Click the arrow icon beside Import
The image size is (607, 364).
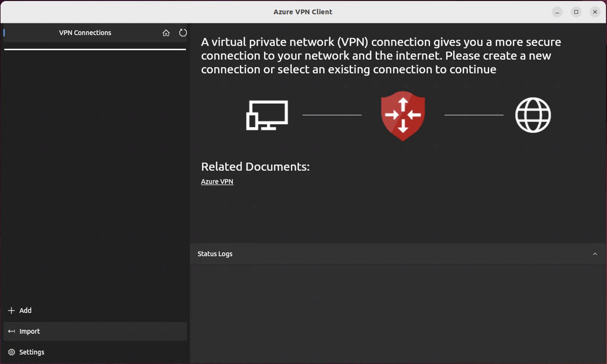[x=11, y=331]
